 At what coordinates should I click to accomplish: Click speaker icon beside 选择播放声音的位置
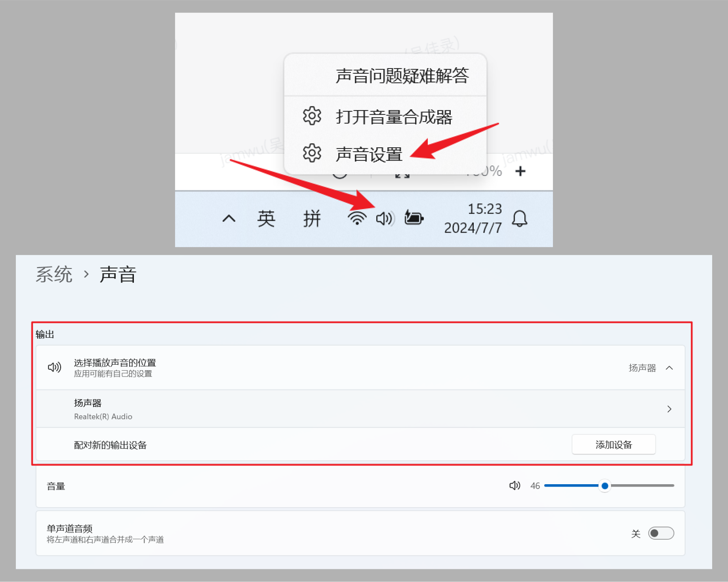click(x=55, y=367)
